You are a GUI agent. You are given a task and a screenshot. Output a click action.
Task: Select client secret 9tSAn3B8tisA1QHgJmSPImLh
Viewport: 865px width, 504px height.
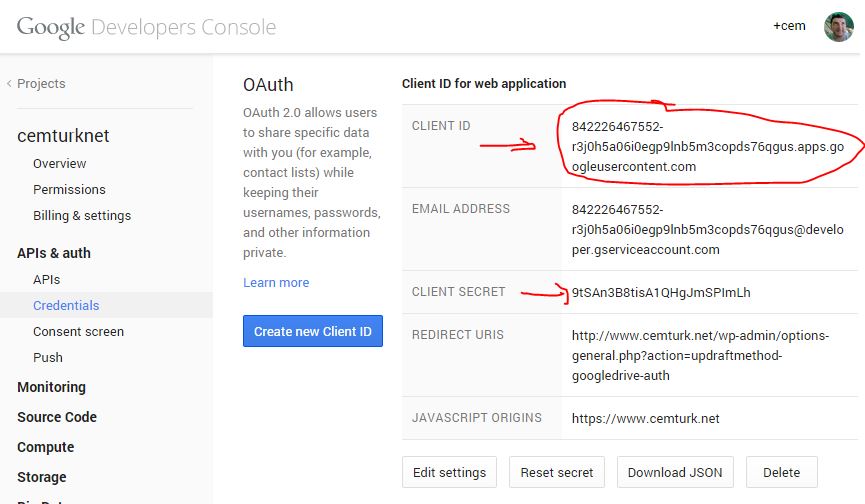click(661, 292)
